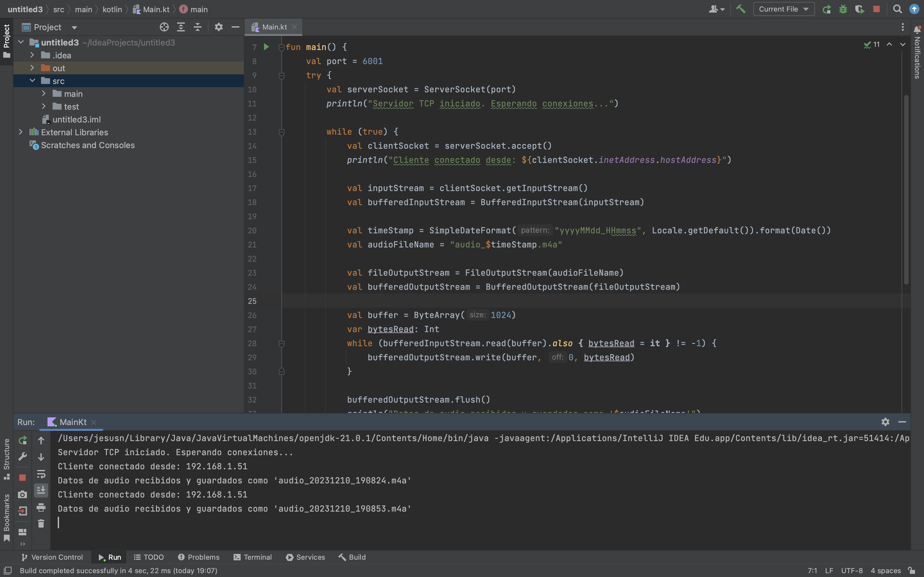Click the Collapse All icon in Project panel
This screenshot has height=577, width=924.
[x=197, y=27]
